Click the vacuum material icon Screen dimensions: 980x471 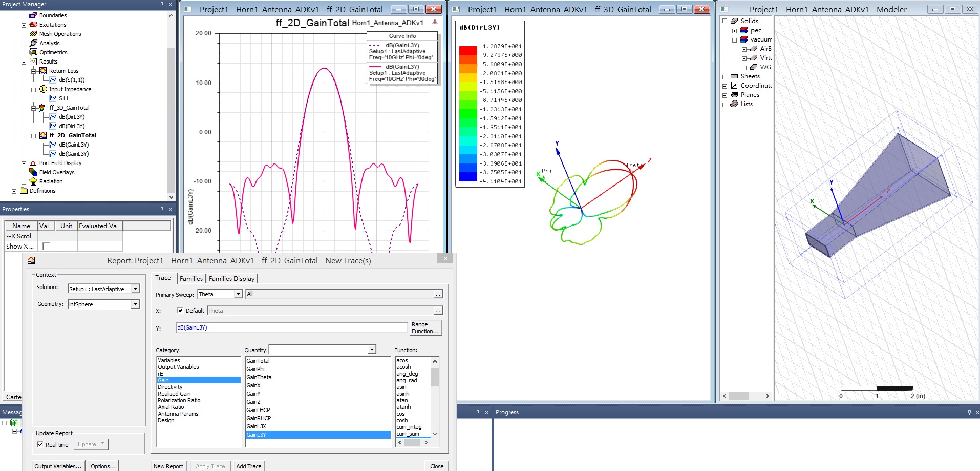[x=744, y=39]
